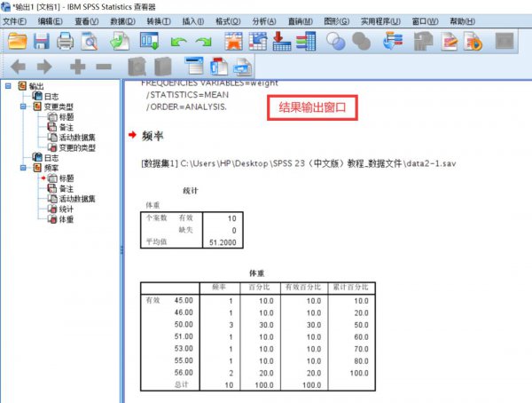
Task: Click the gray circles toolbar icon
Action: [362, 41]
